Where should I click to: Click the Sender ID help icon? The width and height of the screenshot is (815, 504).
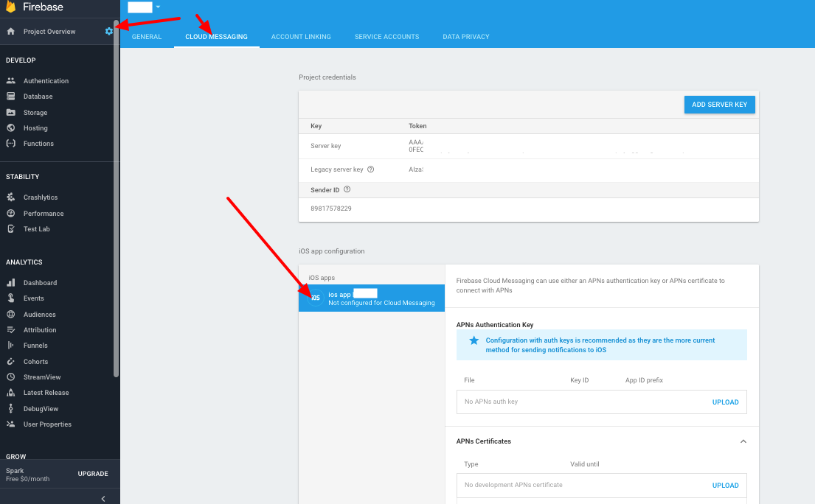click(x=347, y=189)
